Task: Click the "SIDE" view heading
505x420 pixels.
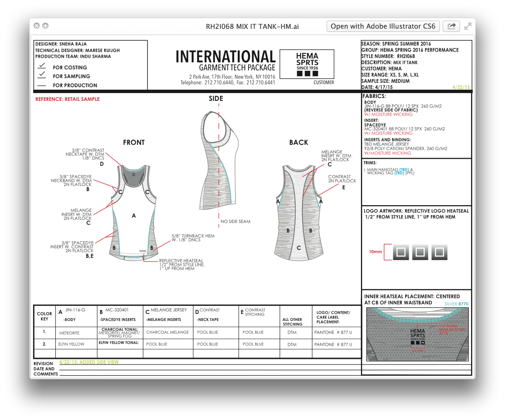Action: pos(216,99)
